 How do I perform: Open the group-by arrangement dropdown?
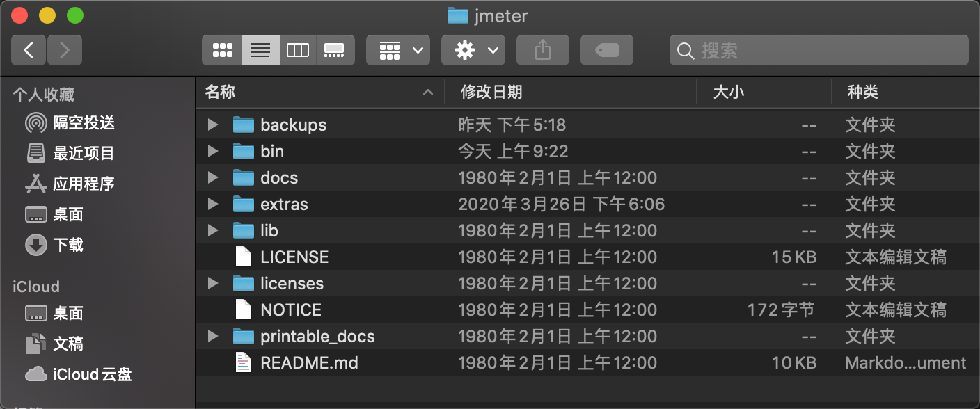[398, 50]
